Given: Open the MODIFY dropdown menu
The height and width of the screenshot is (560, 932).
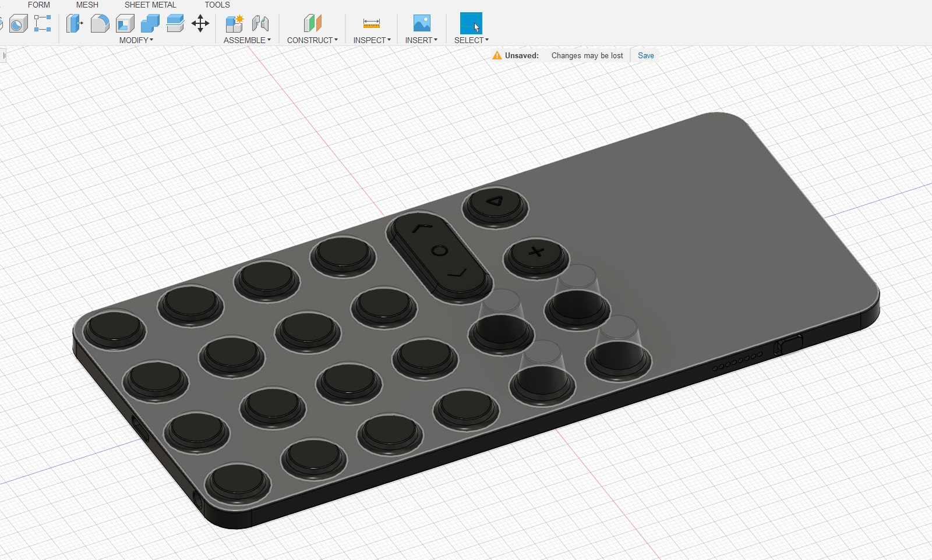Looking at the screenshot, I should coord(136,40).
